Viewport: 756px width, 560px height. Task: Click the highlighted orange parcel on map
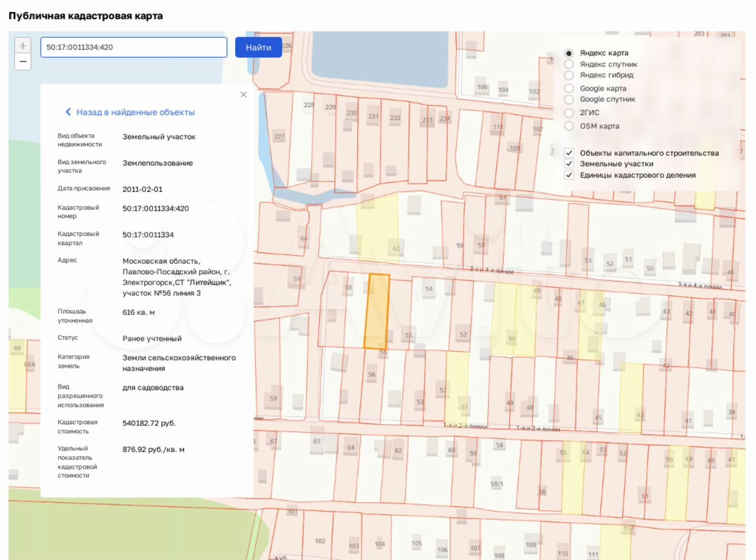point(376,311)
